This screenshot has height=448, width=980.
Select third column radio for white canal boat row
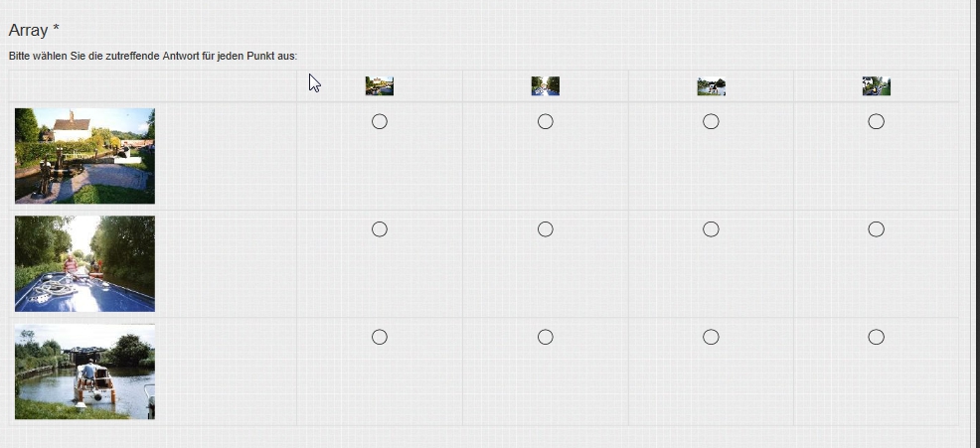tap(711, 338)
